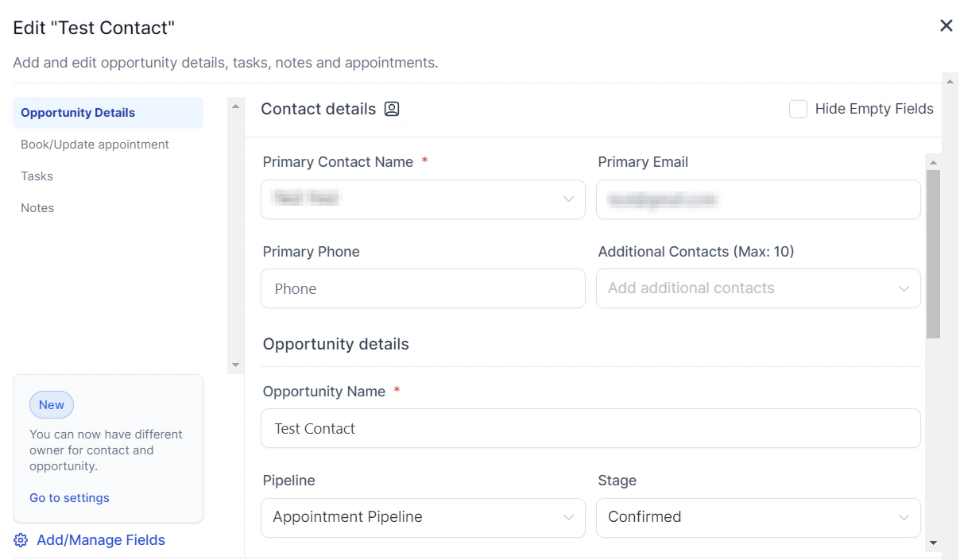Close the Edit Test Contact dialog
The width and height of the screenshot is (960, 560).
point(946,25)
